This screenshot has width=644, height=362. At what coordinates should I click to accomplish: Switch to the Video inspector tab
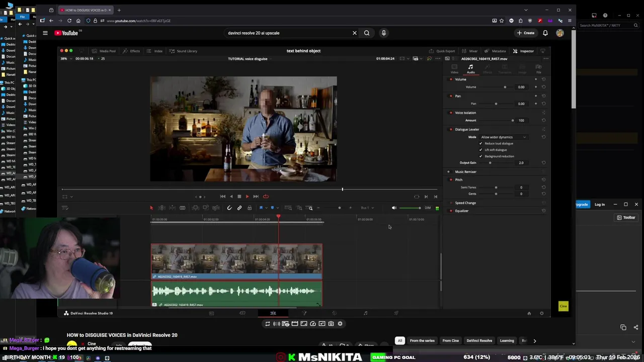point(454,69)
